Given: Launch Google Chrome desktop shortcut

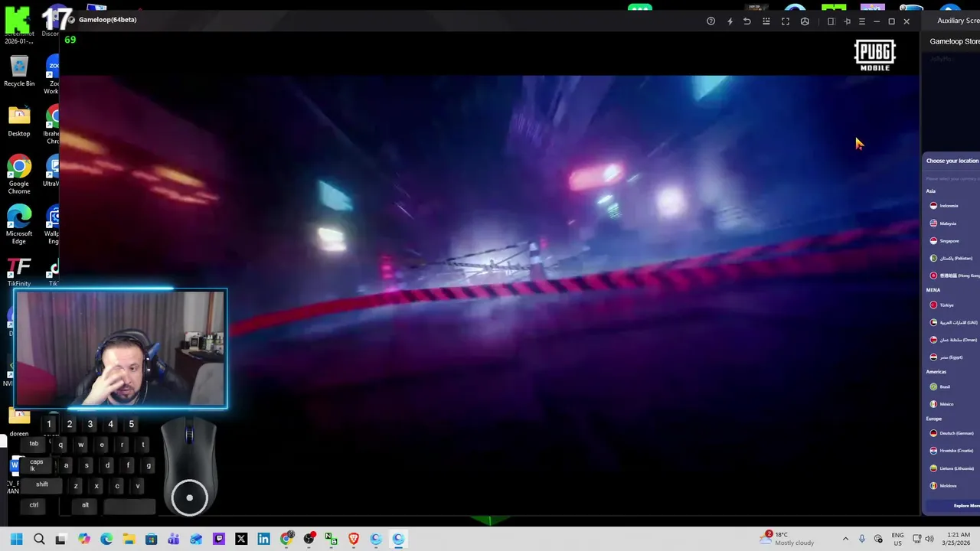Looking at the screenshot, I should [19, 175].
